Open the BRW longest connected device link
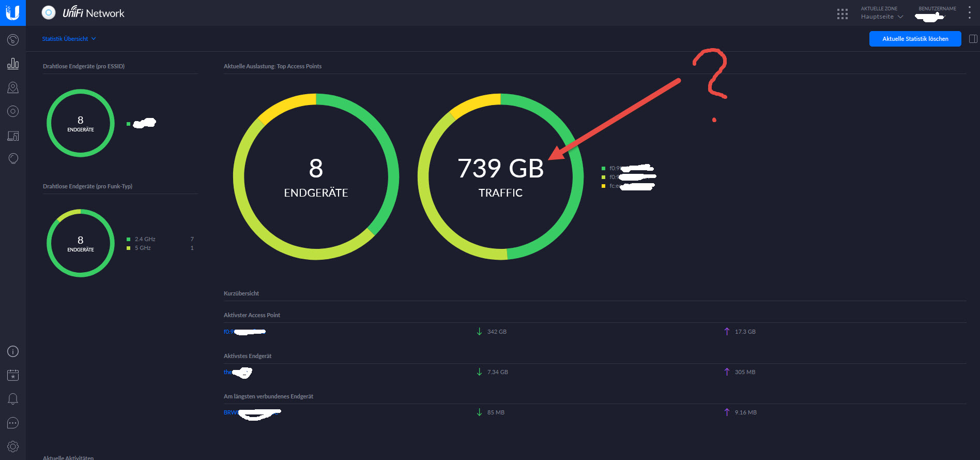 coord(252,413)
